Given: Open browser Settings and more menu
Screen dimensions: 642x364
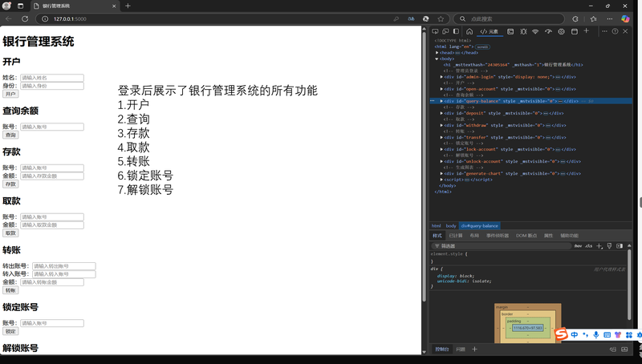Looking at the screenshot, I should click(x=610, y=18).
